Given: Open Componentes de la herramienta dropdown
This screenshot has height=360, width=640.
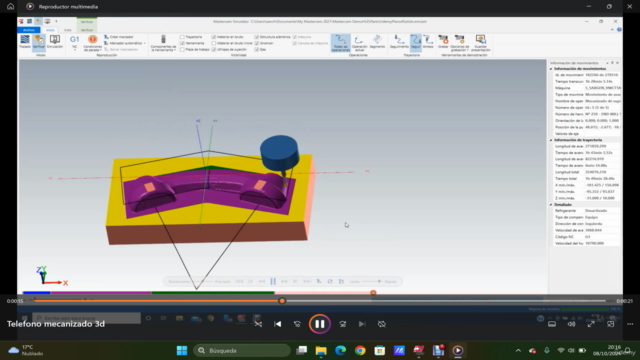Looking at the screenshot, I should tap(163, 43).
